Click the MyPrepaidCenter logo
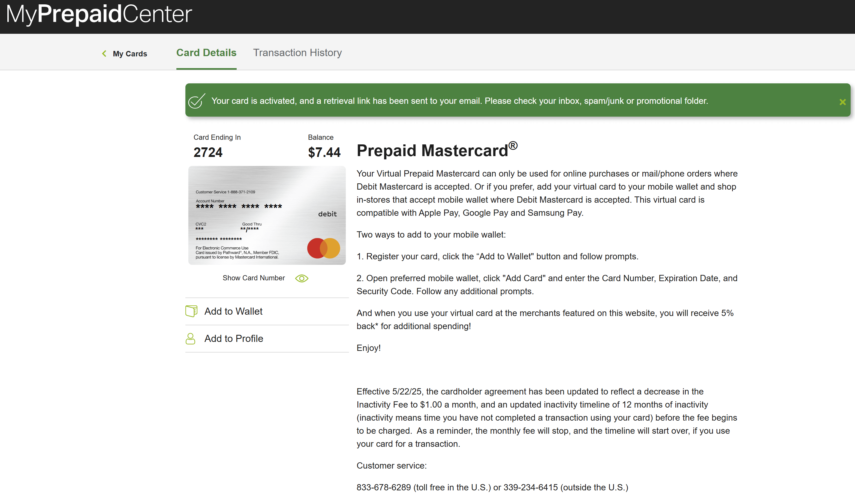This screenshot has height=504, width=855. pos(99,14)
